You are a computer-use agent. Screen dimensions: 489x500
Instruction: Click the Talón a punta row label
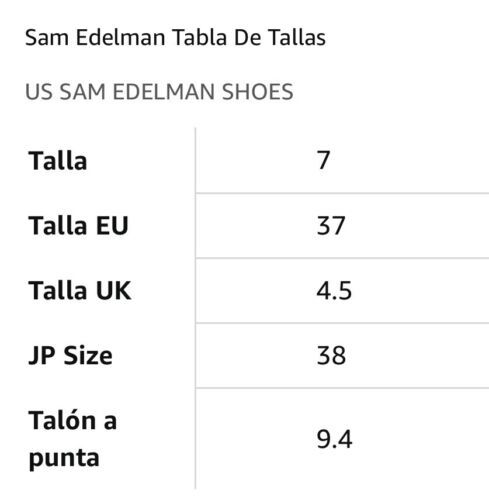pos(73,439)
